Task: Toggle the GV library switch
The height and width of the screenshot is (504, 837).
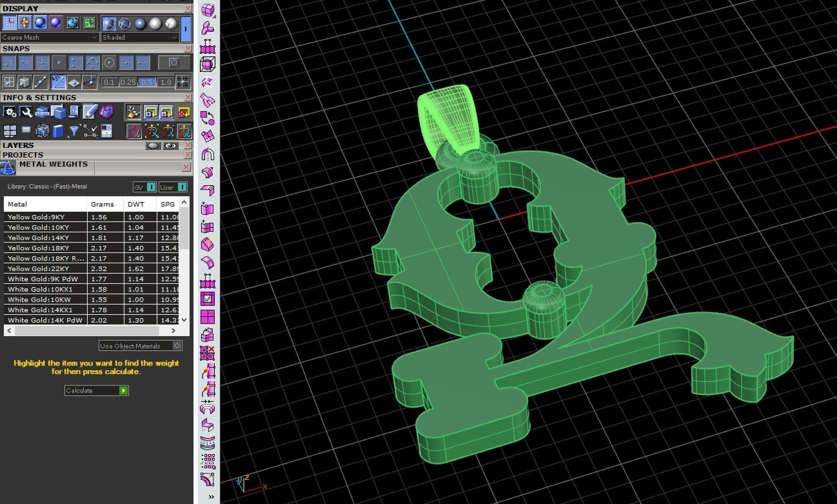Action: click(145, 187)
